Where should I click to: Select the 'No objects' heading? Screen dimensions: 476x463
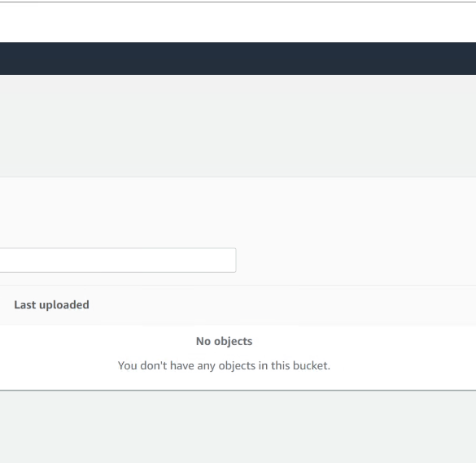[x=224, y=341]
